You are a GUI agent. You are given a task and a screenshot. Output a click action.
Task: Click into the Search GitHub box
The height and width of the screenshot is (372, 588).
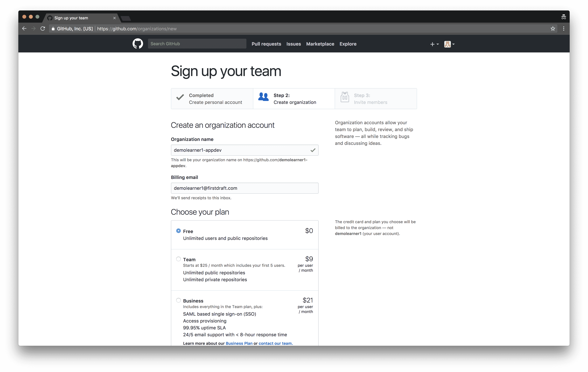[x=197, y=44]
